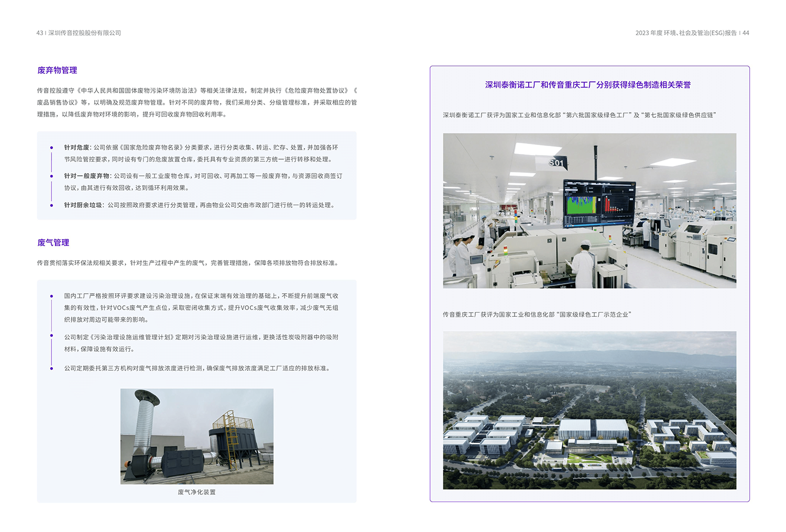Open the Chongqing factory aerial view image
The height and width of the screenshot is (532, 786).
(x=589, y=410)
